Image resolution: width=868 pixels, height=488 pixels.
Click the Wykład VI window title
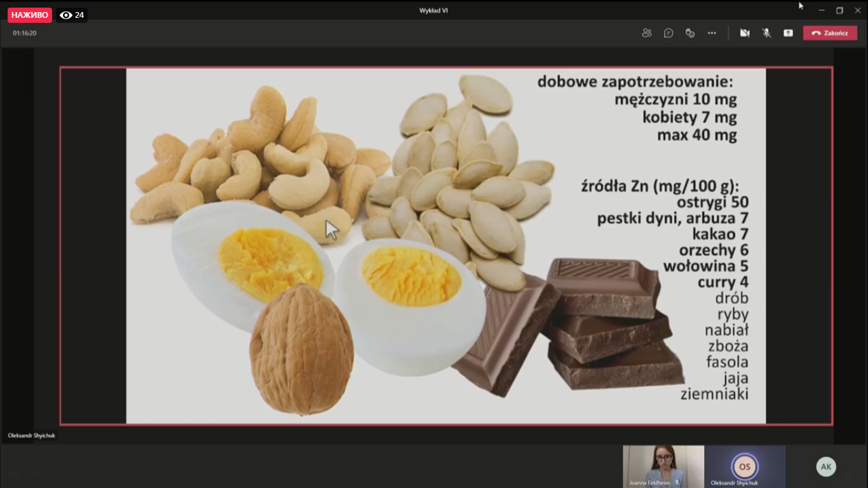click(434, 10)
